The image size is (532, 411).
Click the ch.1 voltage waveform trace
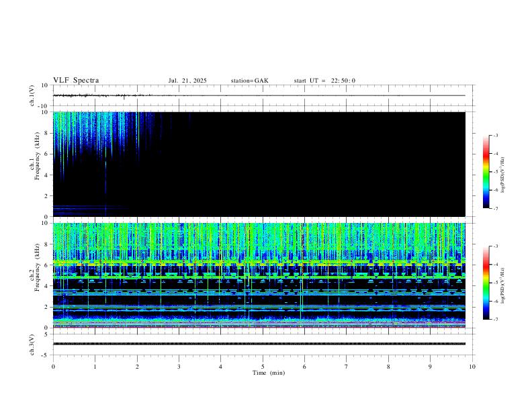pos(259,95)
